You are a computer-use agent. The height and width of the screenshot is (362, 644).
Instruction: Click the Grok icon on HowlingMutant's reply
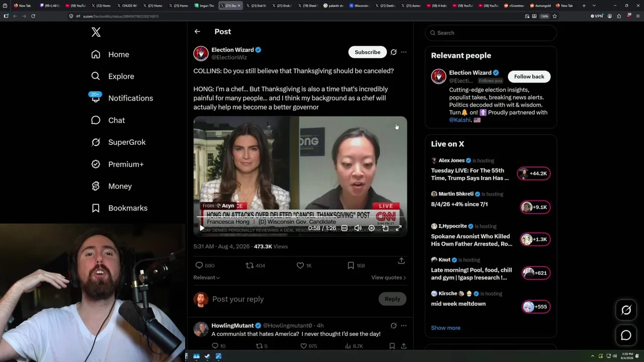(x=393, y=326)
